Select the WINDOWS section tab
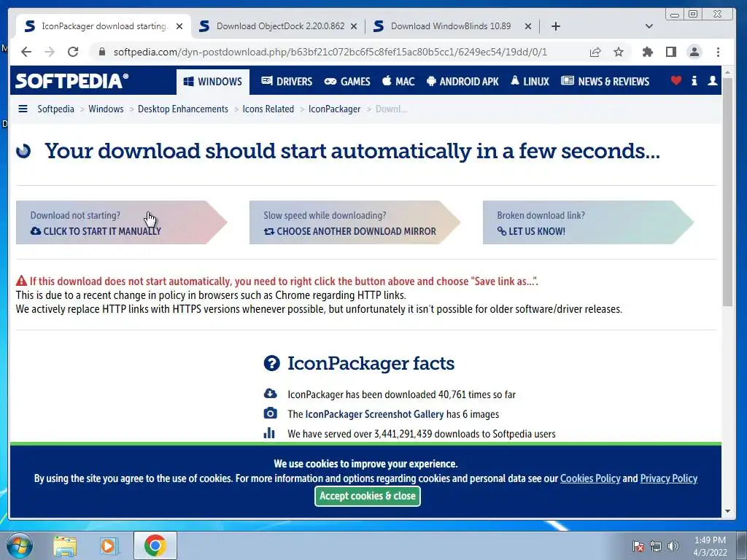This screenshot has width=747, height=560. click(x=213, y=82)
